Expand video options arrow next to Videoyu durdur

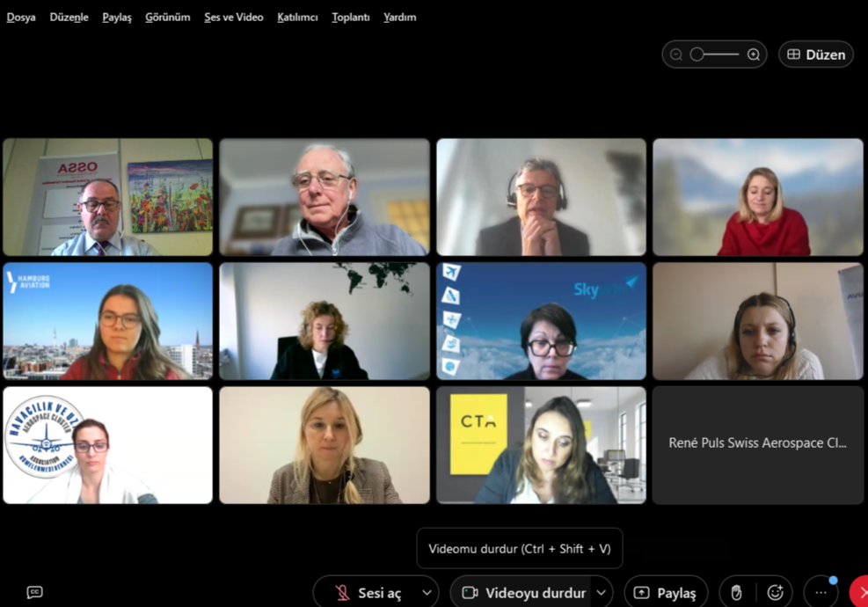point(602,593)
